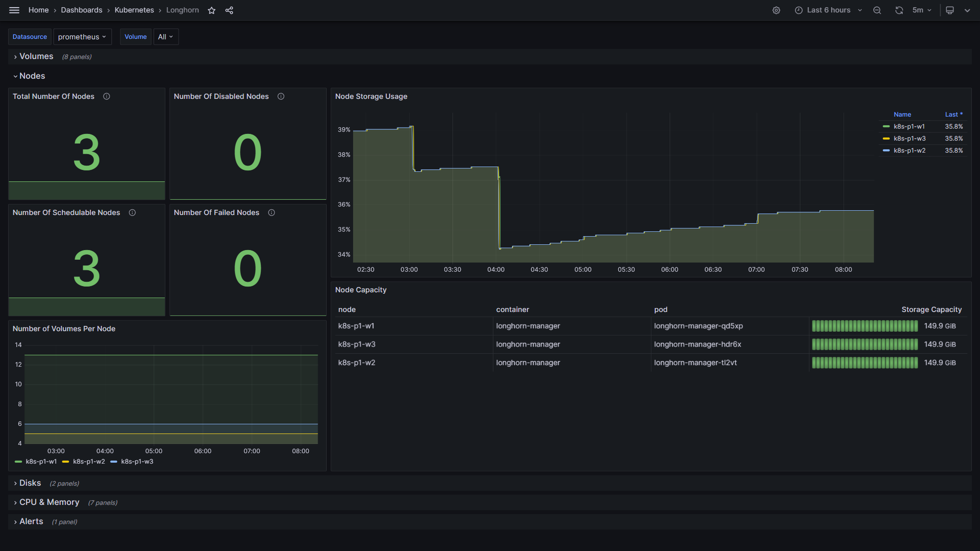Image resolution: width=980 pixels, height=551 pixels.
Task: Open the Volume All dropdown
Action: point(166,37)
